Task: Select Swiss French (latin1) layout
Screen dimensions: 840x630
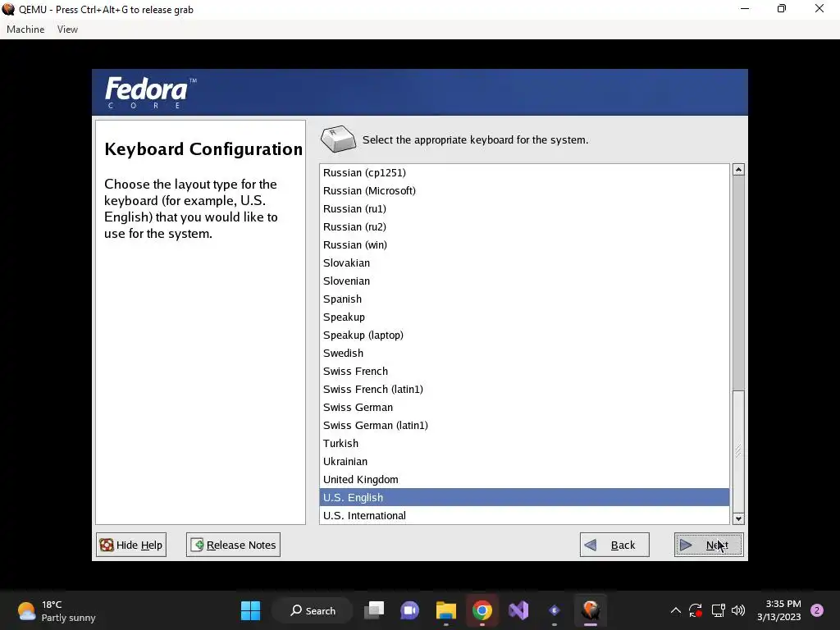Action: 524,390
